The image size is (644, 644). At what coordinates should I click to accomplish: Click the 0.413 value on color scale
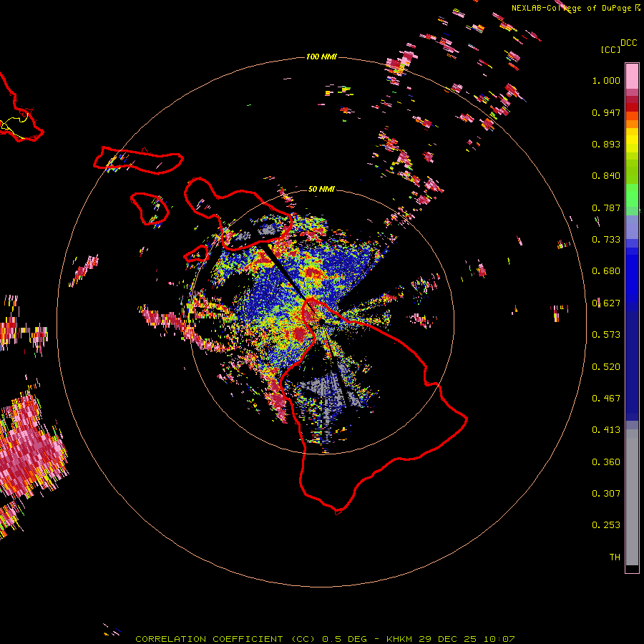click(x=606, y=430)
